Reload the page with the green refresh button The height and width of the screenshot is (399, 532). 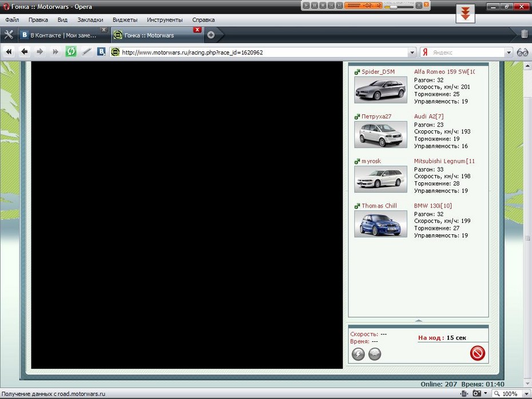tap(71, 52)
